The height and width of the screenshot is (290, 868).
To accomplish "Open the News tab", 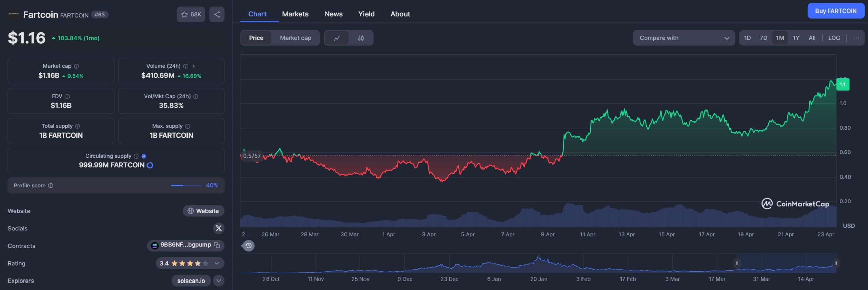I will pos(334,14).
